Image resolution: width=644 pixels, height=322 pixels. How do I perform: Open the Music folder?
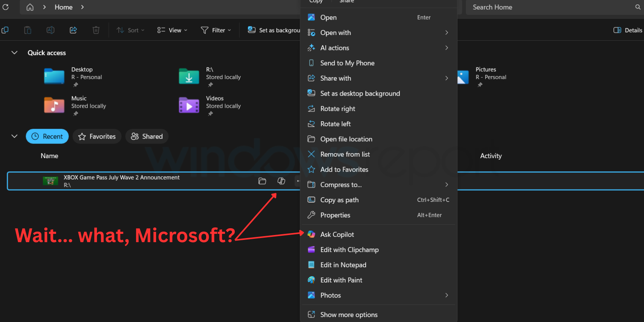click(54, 105)
